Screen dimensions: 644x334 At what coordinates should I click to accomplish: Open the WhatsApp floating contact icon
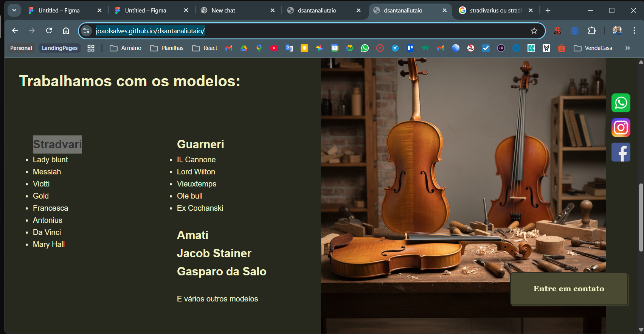621,103
